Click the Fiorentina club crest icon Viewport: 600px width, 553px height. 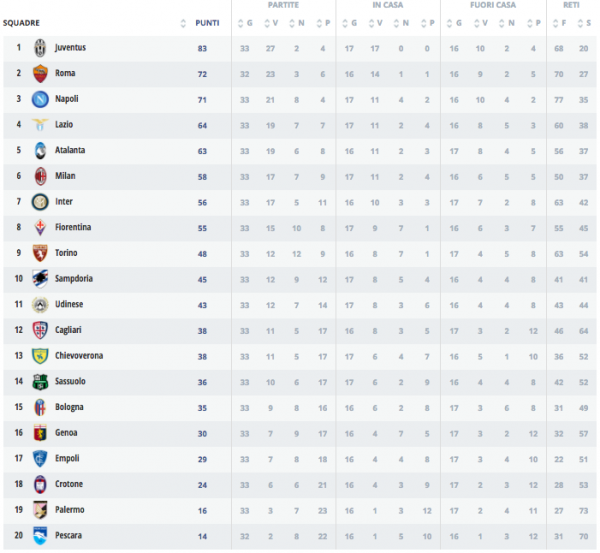point(41,228)
